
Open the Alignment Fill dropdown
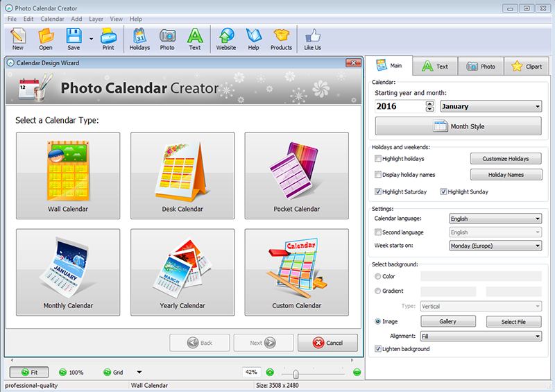coord(481,336)
